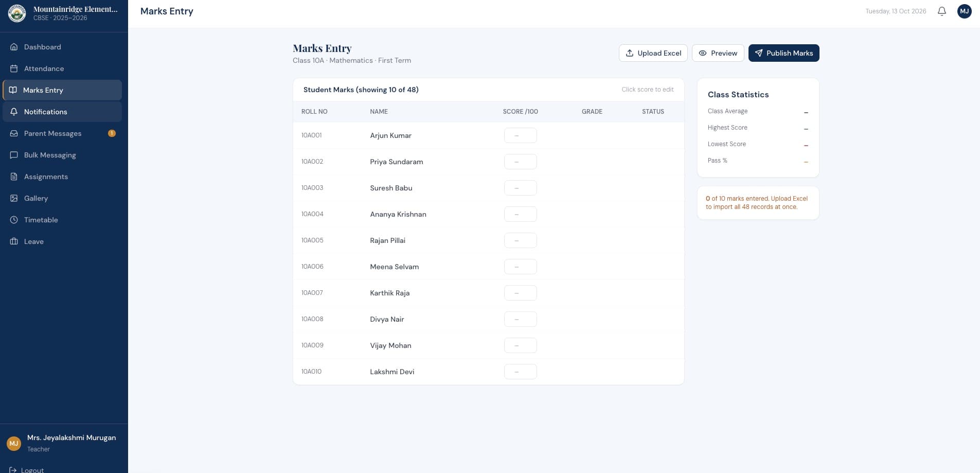Click the Attendance calendar icon
980x473 pixels.
pyautogui.click(x=14, y=68)
